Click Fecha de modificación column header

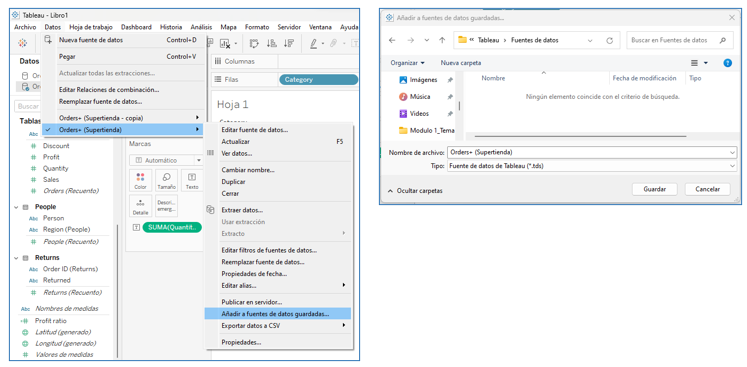644,78
